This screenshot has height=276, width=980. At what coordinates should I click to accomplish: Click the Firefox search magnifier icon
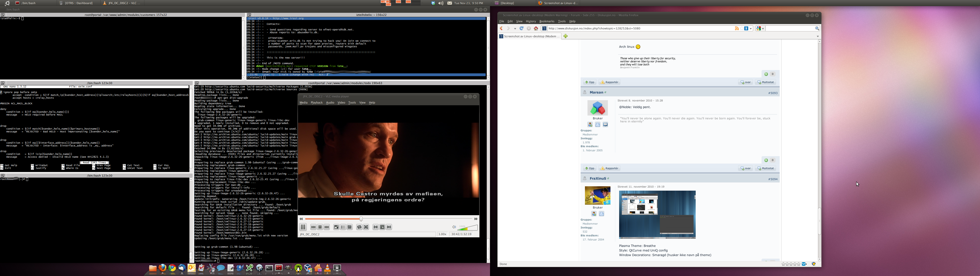tap(817, 29)
